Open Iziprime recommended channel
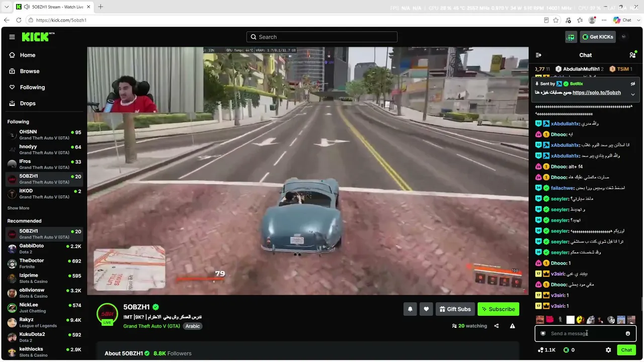 [44, 279]
